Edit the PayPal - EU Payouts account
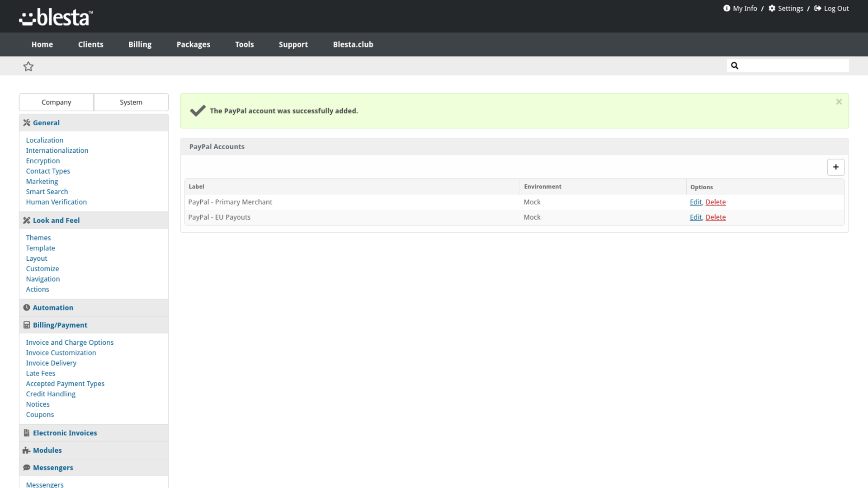 696,217
